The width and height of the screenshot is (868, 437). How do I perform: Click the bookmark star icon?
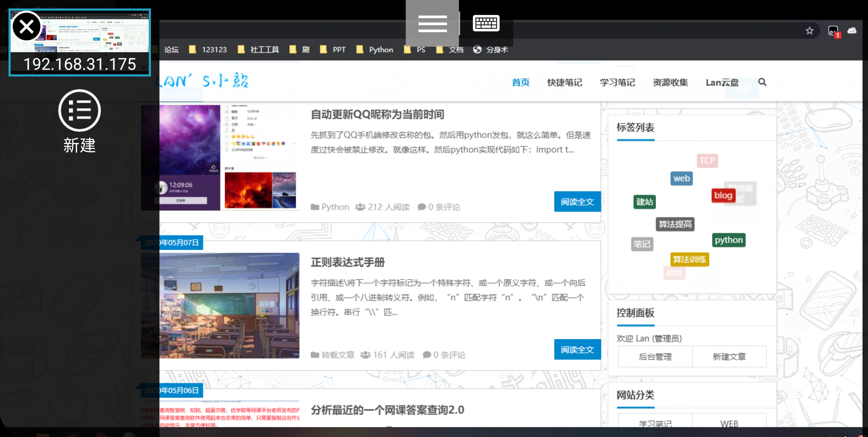click(x=809, y=31)
